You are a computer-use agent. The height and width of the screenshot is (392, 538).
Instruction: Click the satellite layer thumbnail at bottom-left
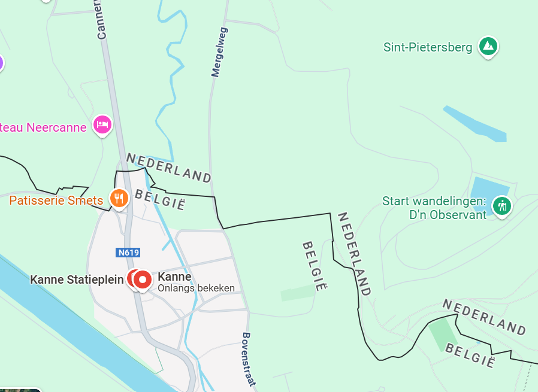click(x=20, y=390)
